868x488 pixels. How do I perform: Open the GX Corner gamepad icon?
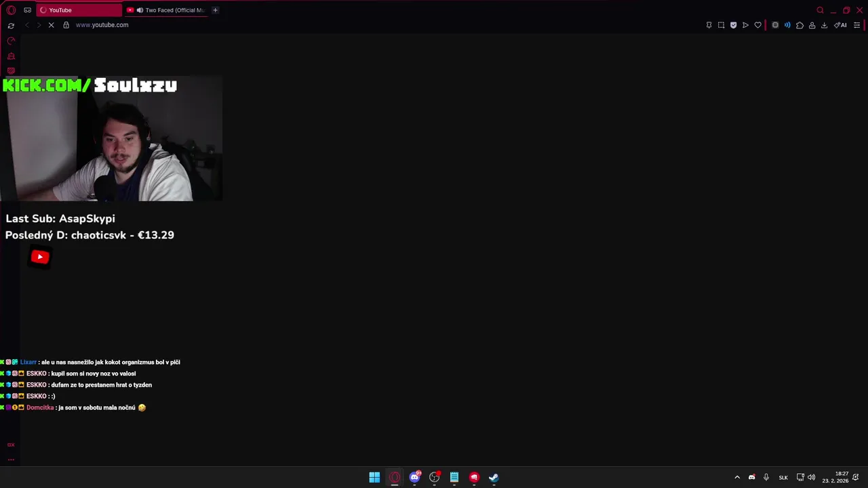[27, 10]
